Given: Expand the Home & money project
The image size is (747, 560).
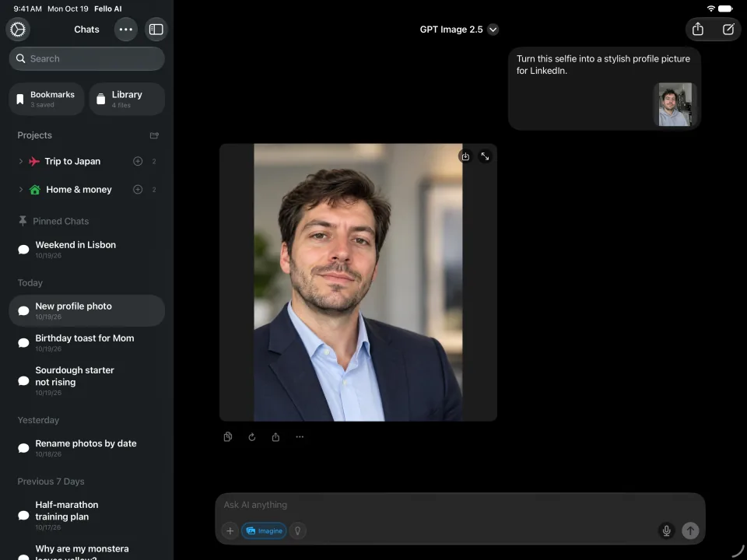Looking at the screenshot, I should tap(20, 190).
